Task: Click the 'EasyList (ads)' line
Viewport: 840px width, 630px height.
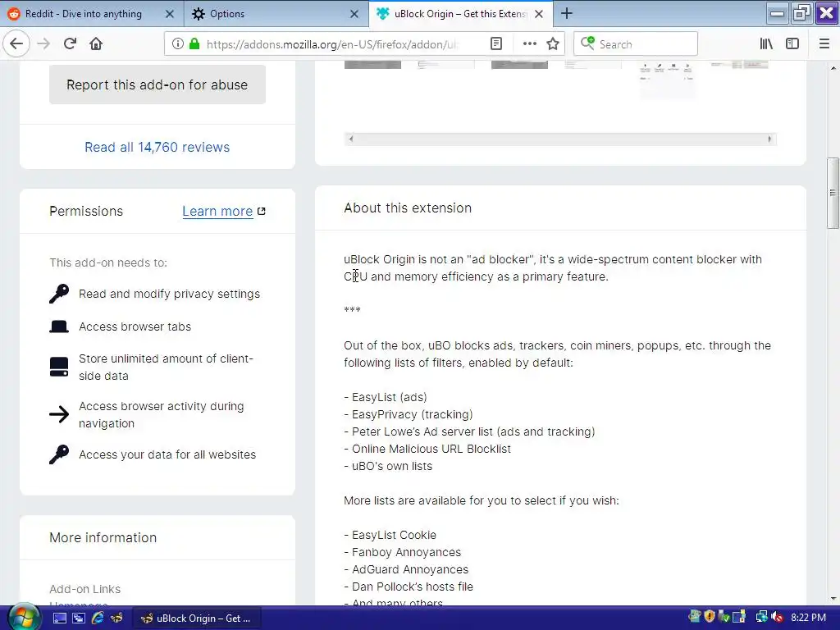Action: tap(386, 397)
